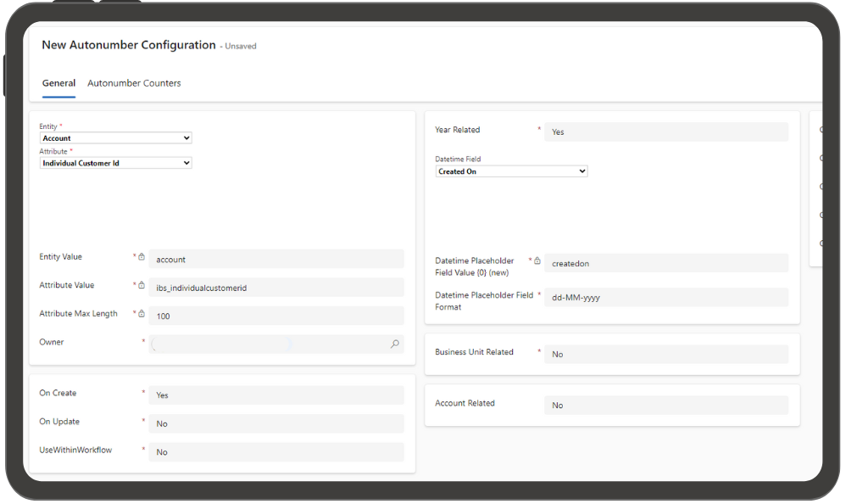Open the Attribute dropdown showing Individual Customer Id
Image resolution: width=868 pixels, height=504 pixels.
pyautogui.click(x=115, y=163)
